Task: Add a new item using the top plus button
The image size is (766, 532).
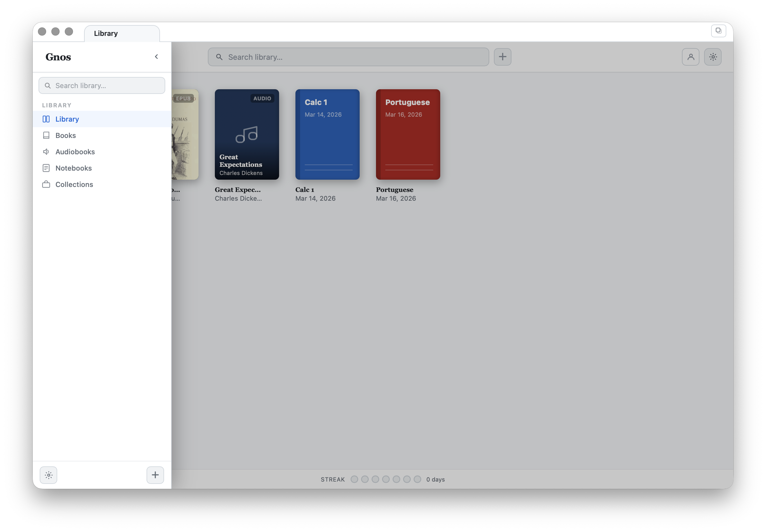Action: 502,57
